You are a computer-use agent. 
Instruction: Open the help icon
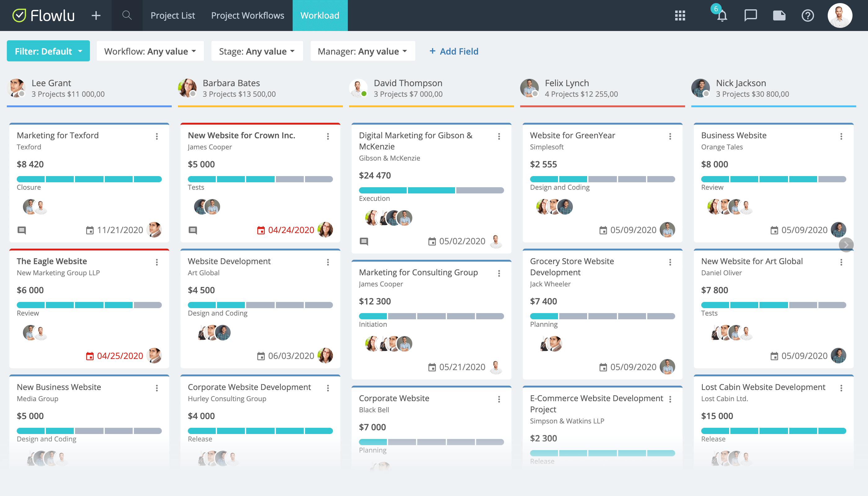click(x=808, y=15)
